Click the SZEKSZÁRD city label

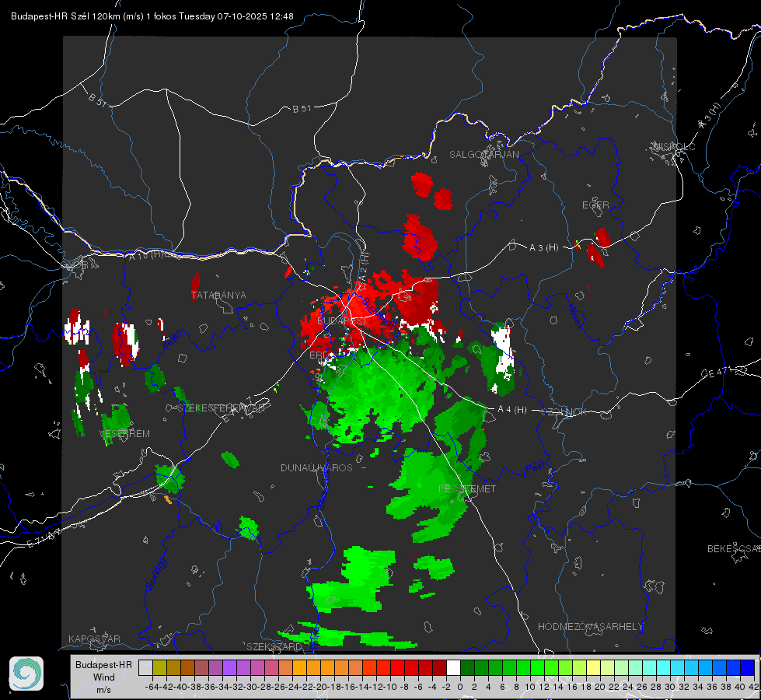274,646
